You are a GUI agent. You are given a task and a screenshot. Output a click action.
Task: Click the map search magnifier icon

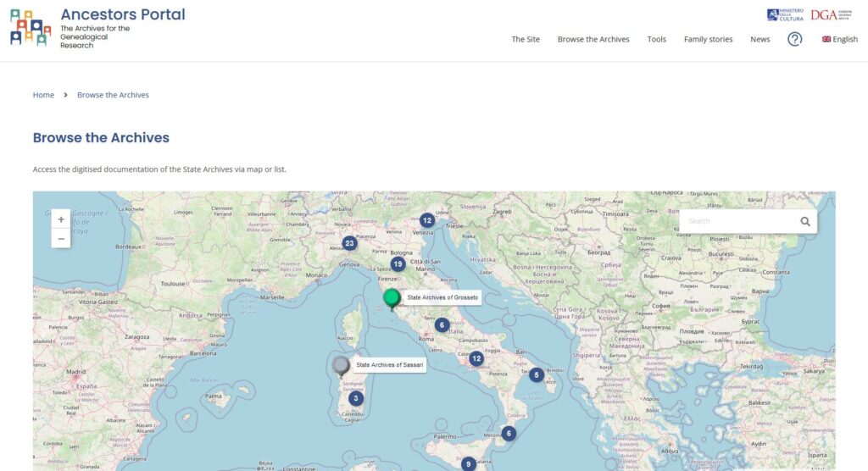(x=804, y=222)
